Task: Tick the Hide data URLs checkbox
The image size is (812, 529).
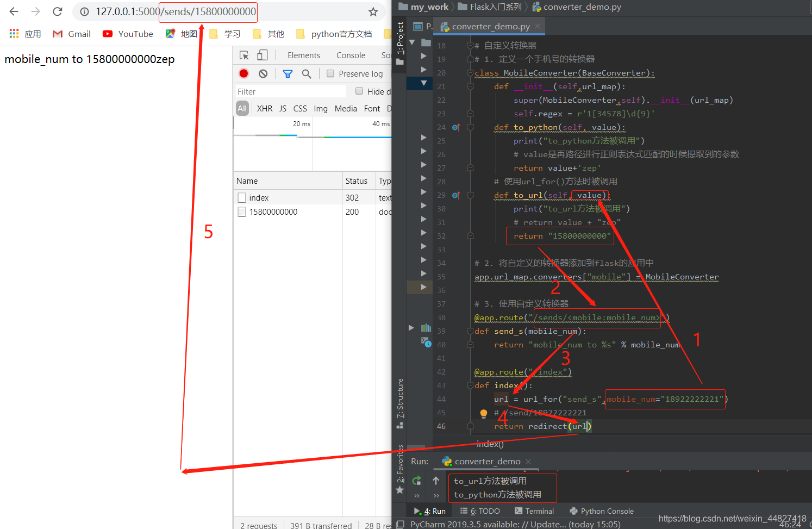Action: [x=359, y=91]
